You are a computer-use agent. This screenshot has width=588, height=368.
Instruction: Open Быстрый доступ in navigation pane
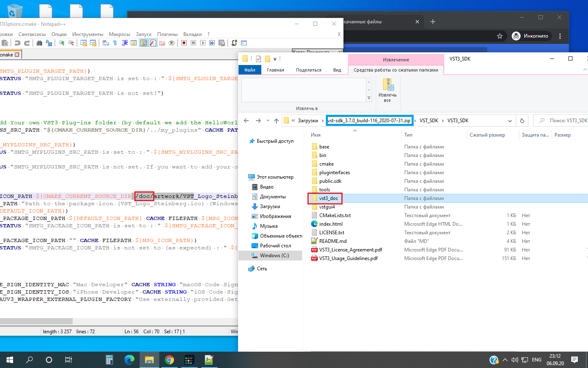(x=275, y=141)
